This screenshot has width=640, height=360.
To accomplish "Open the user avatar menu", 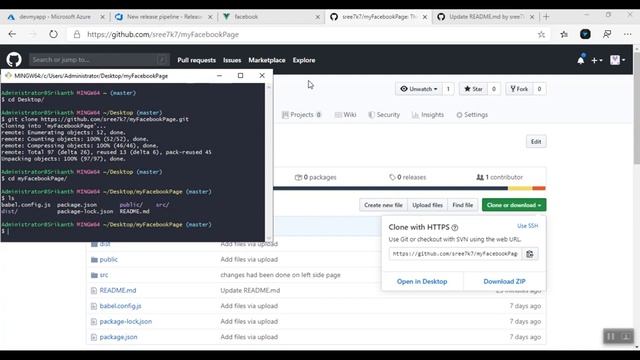I will coord(617,60).
